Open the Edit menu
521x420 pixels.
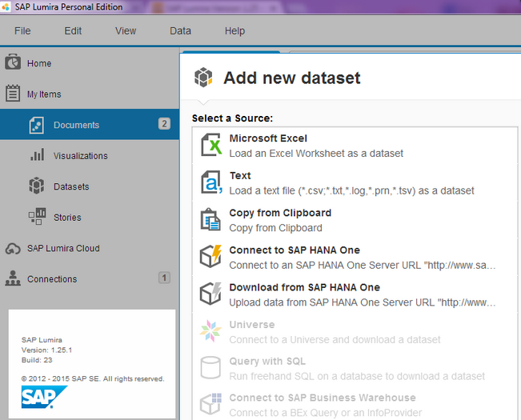pos(73,31)
